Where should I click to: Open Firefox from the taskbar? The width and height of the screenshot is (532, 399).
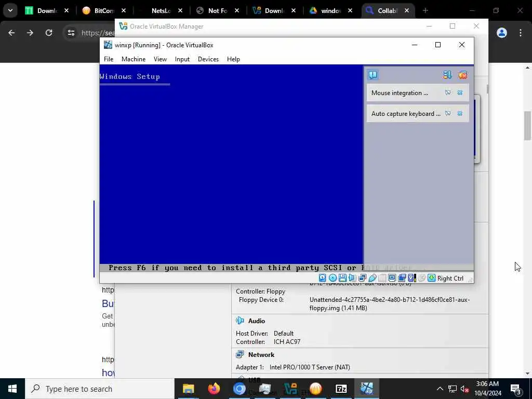point(214,389)
